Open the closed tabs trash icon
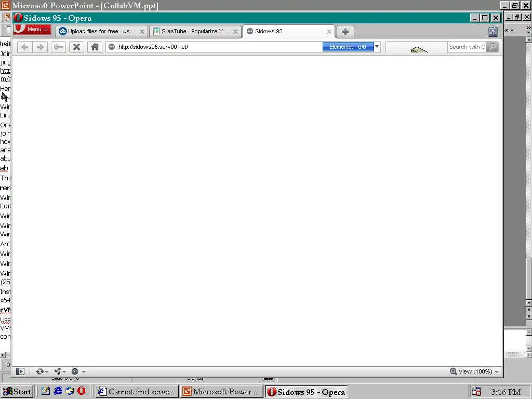This screenshot has height=399, width=532. point(493,32)
